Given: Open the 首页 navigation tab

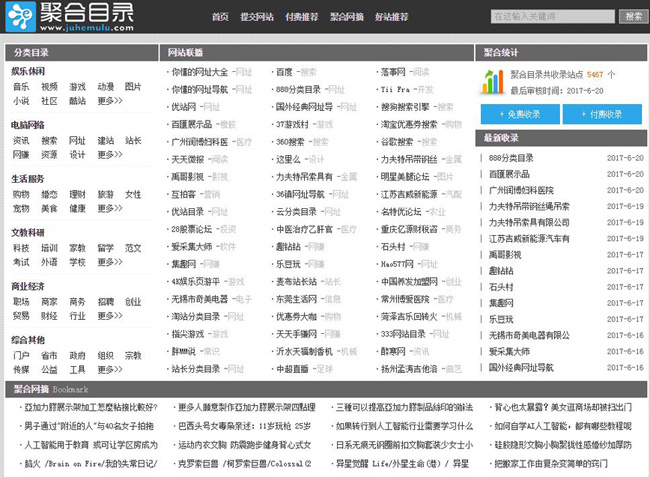Looking at the screenshot, I should [x=219, y=17].
